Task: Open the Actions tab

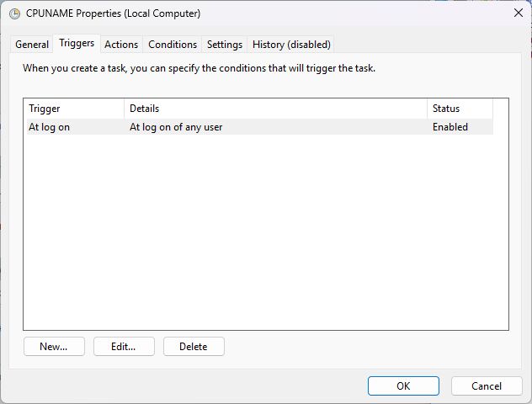Action: (121, 45)
